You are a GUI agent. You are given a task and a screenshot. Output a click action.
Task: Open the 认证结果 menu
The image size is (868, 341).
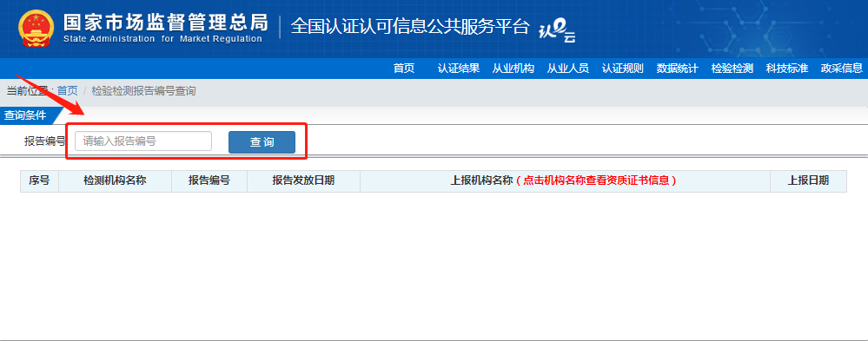click(x=459, y=69)
